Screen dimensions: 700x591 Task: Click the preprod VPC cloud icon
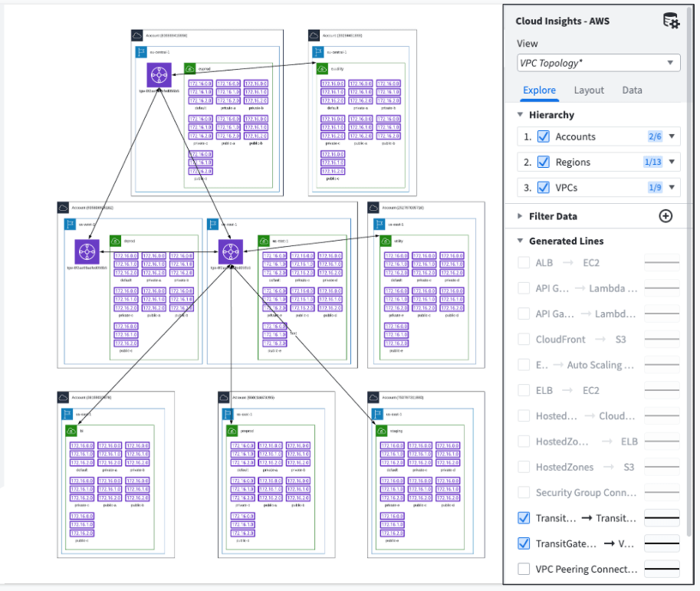point(232,431)
